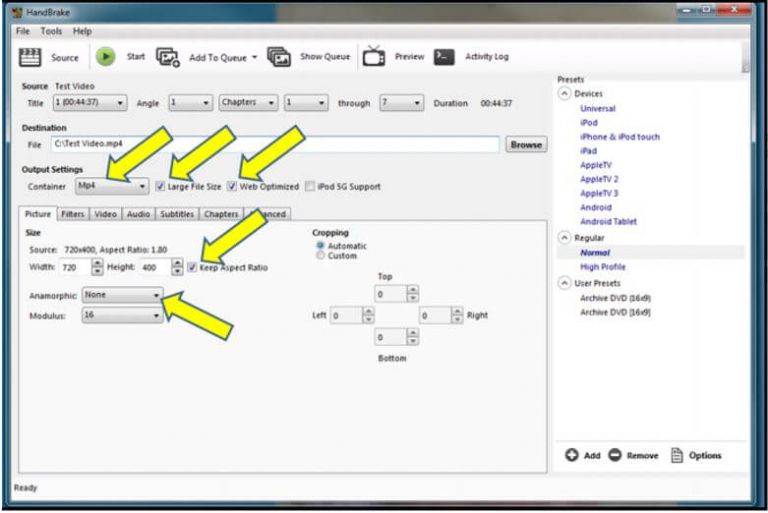Disable the Keep Aspect Ratio checkbox
The height and width of the screenshot is (513, 768).
[192, 267]
